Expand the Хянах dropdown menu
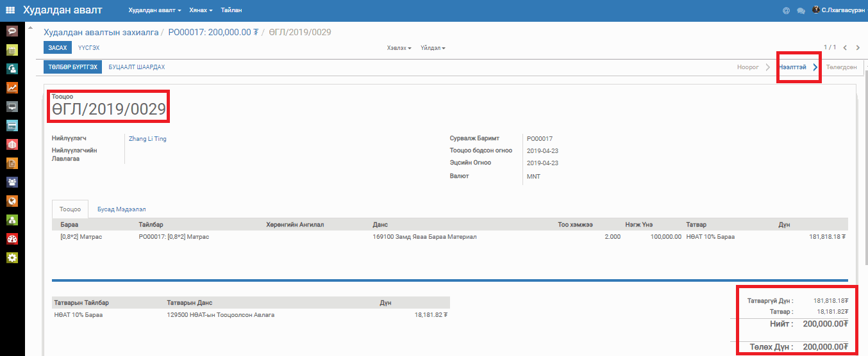This screenshot has width=868, height=356. [201, 11]
